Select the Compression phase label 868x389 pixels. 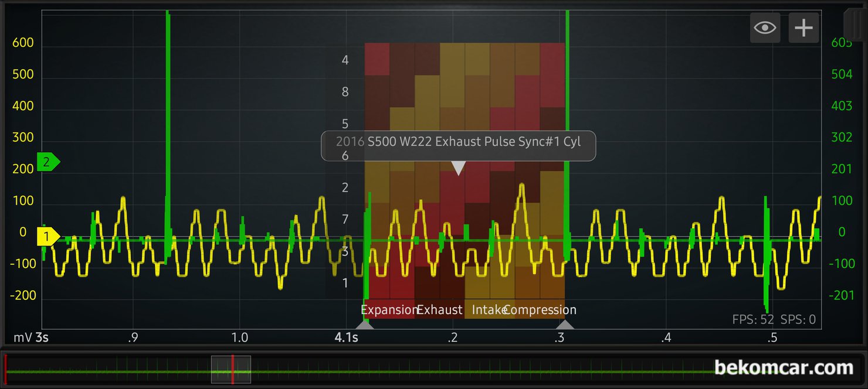click(541, 310)
